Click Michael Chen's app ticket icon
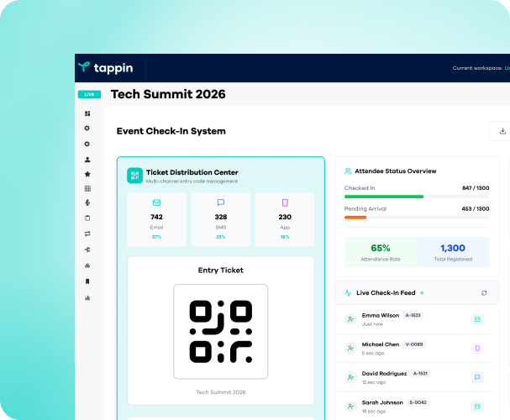 pos(477,348)
